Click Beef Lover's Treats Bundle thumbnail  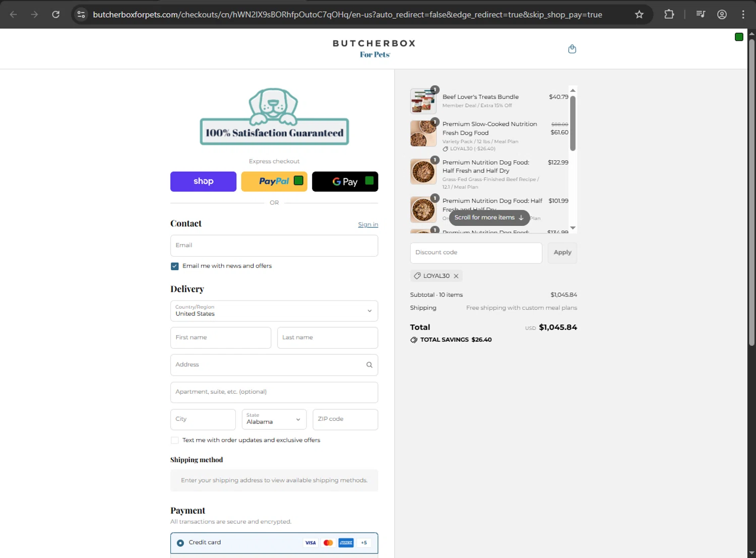coord(423,101)
